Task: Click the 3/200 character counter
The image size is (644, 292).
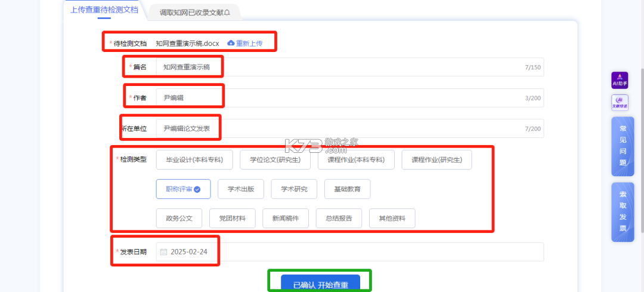Action: (532, 98)
